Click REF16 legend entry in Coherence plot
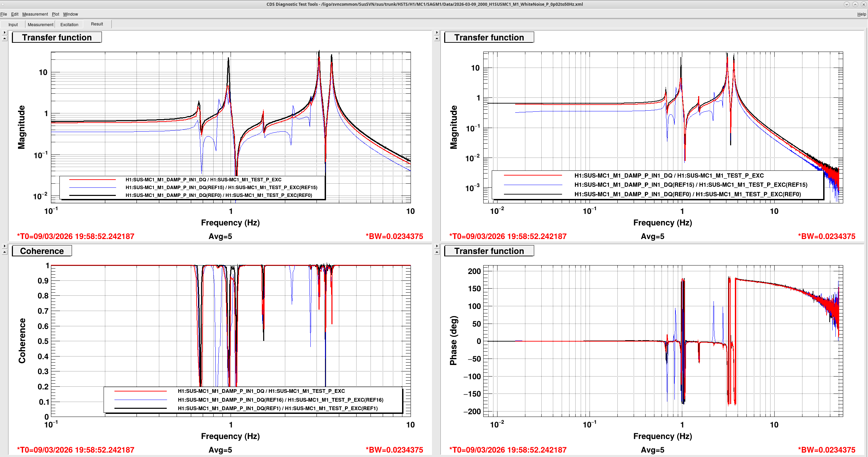This screenshot has width=868, height=457. tap(280, 400)
